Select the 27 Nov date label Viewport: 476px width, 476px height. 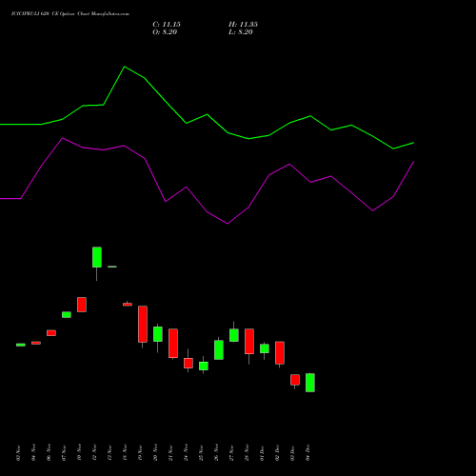click(x=231, y=453)
